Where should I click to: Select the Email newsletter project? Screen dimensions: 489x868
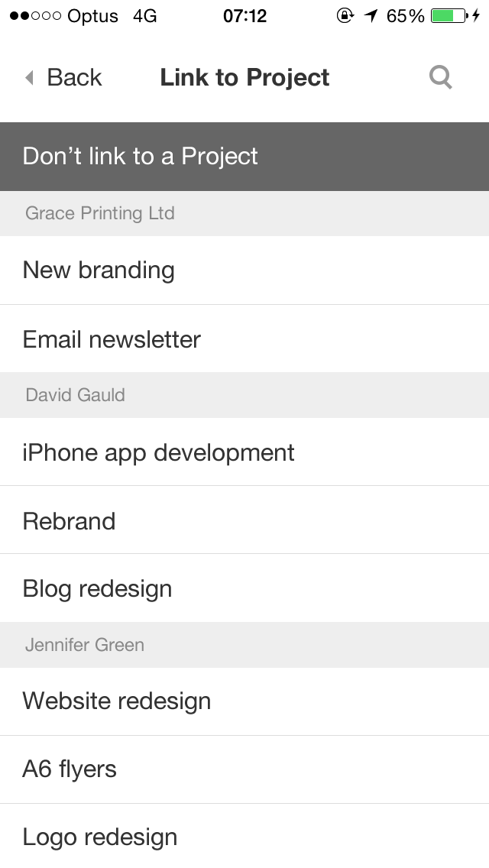pos(244,339)
